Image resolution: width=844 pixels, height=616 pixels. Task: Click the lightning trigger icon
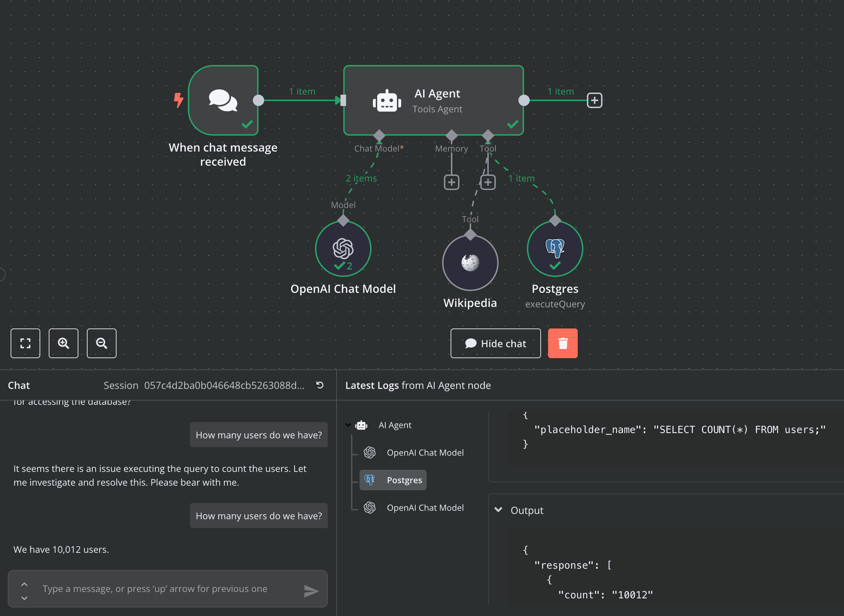[x=179, y=100]
